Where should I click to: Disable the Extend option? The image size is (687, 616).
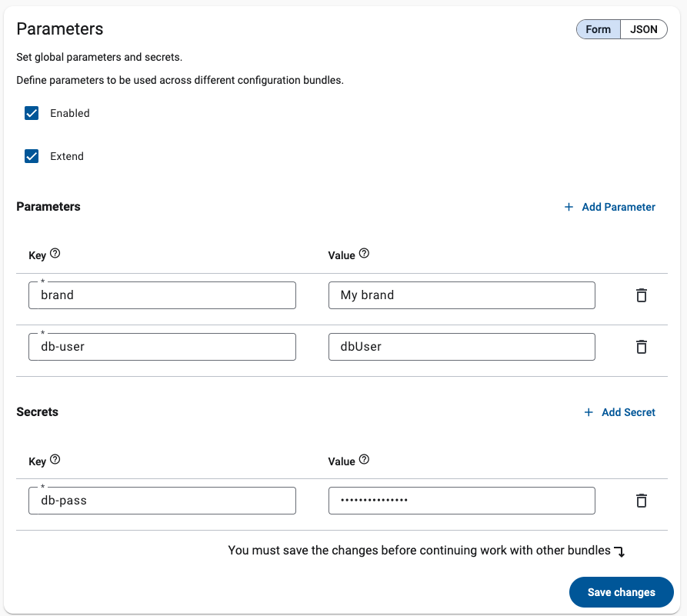click(32, 156)
